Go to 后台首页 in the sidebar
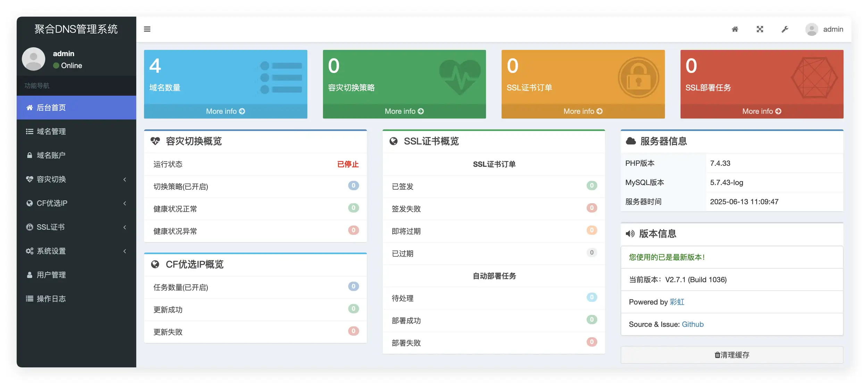 tap(76, 108)
